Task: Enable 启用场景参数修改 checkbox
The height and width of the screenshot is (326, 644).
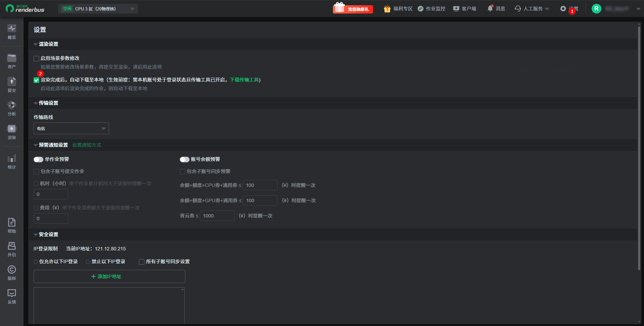Action: [x=36, y=59]
